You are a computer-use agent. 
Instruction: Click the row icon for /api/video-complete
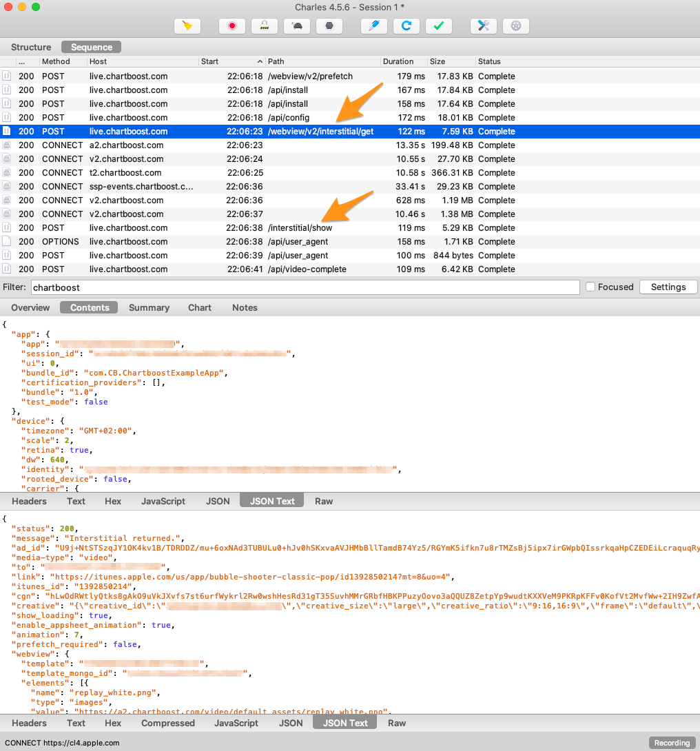(x=7, y=269)
